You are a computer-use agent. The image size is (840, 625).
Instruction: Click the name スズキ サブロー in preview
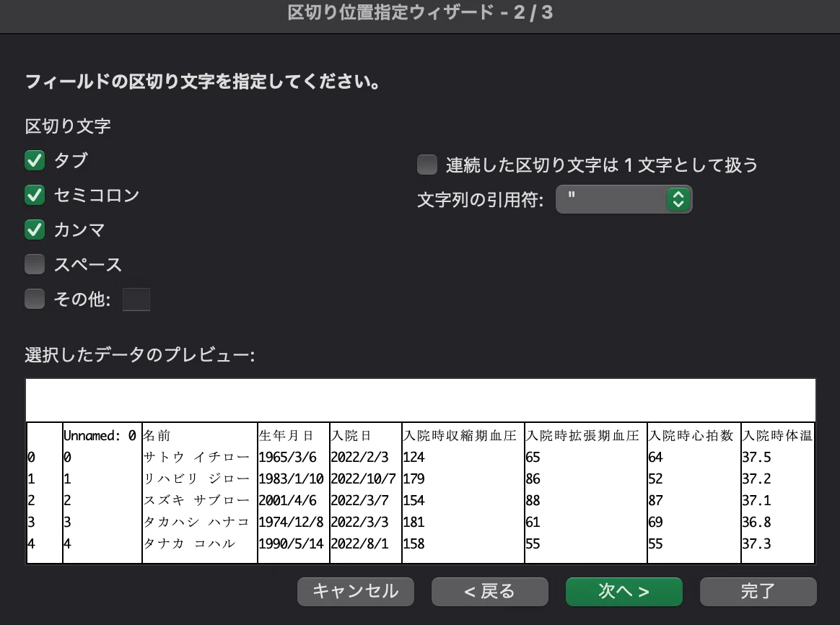196,500
